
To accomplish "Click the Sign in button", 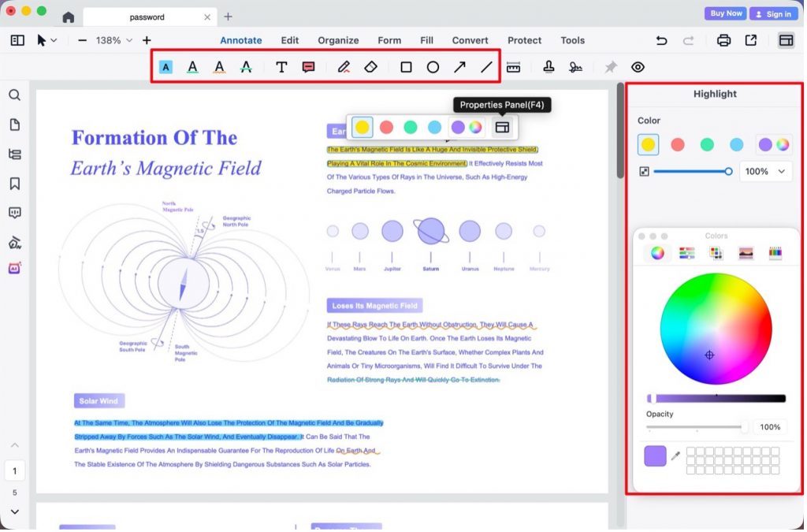I will 774,14.
